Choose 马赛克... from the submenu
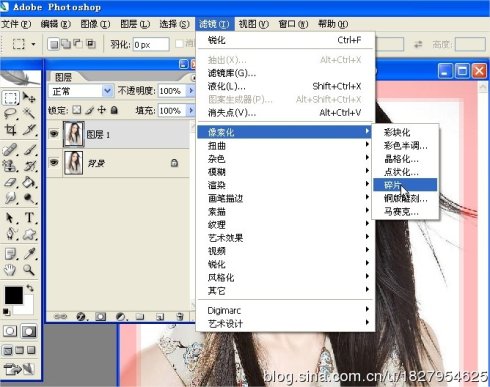The width and height of the screenshot is (490, 387). (x=405, y=211)
